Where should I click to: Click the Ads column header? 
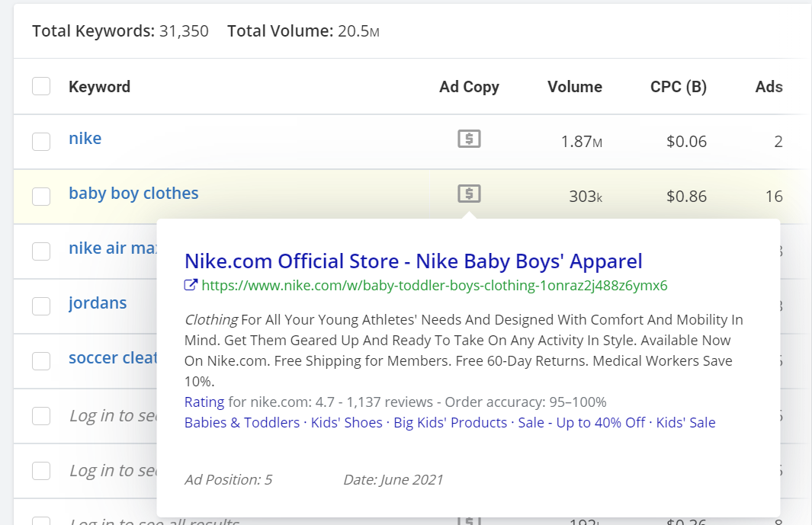click(x=769, y=86)
